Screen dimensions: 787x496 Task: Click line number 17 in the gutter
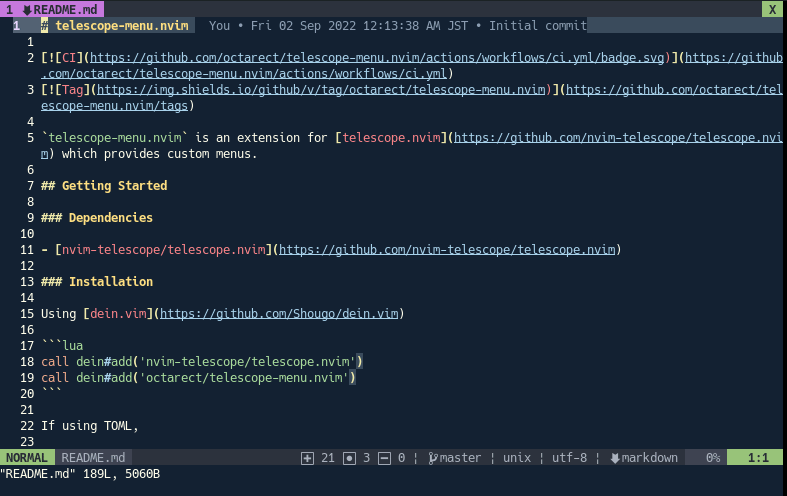pyautogui.click(x=27, y=345)
